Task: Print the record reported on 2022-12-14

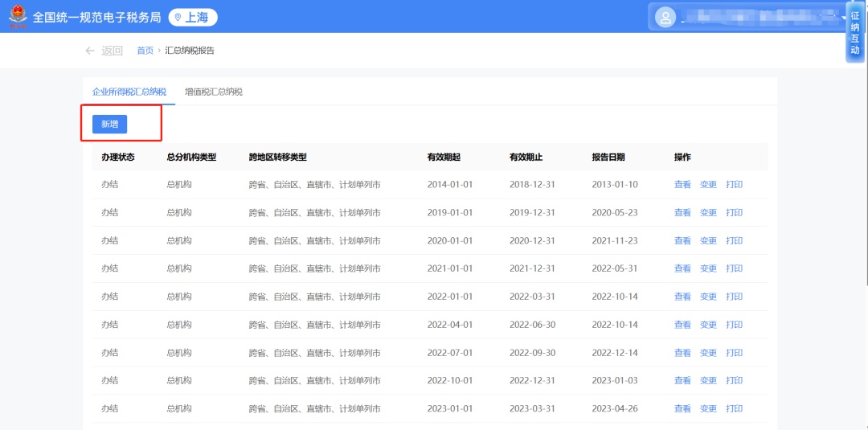Action: (x=734, y=353)
